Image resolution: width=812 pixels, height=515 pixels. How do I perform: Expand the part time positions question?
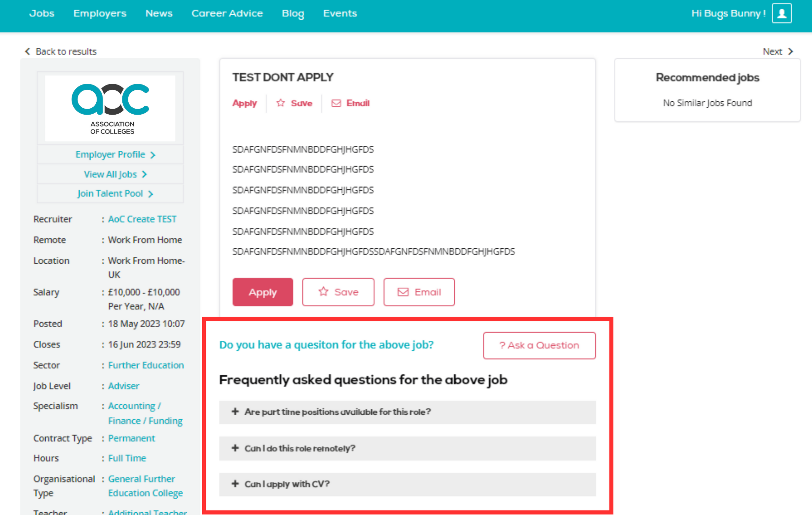point(407,412)
